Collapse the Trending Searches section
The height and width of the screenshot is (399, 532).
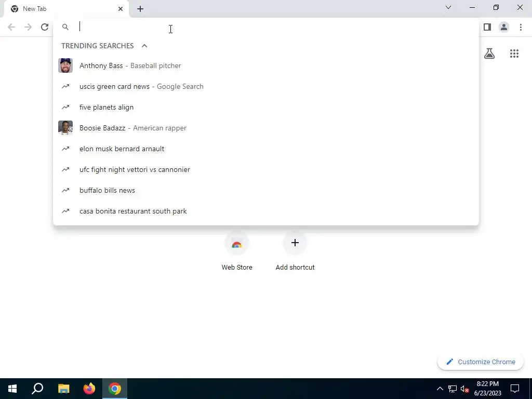click(144, 46)
